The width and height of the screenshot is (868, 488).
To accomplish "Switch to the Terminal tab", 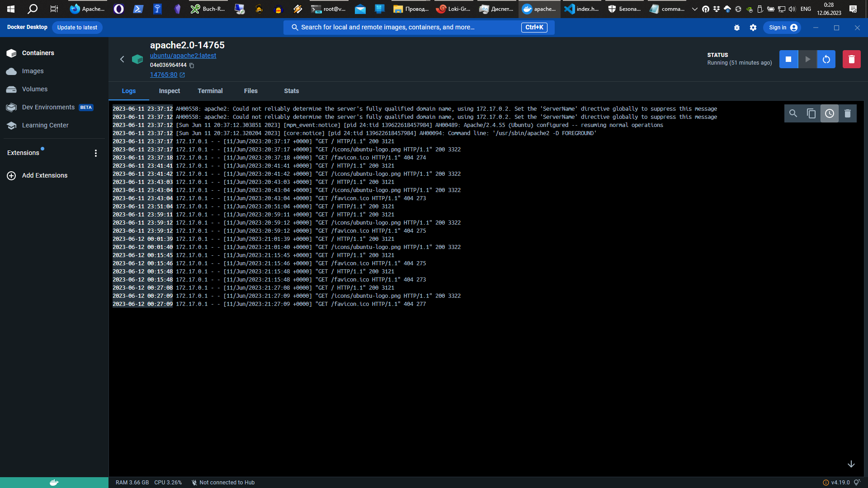I will point(210,91).
